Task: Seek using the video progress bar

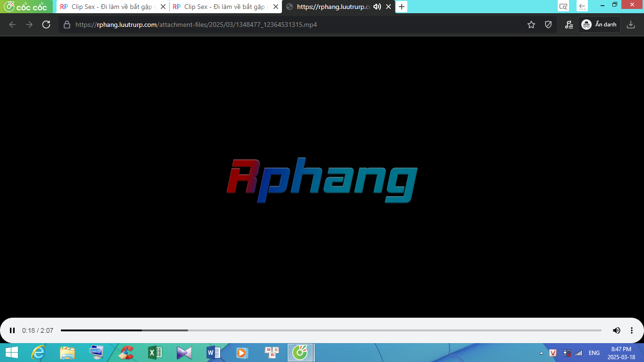Action: pyautogui.click(x=331, y=330)
